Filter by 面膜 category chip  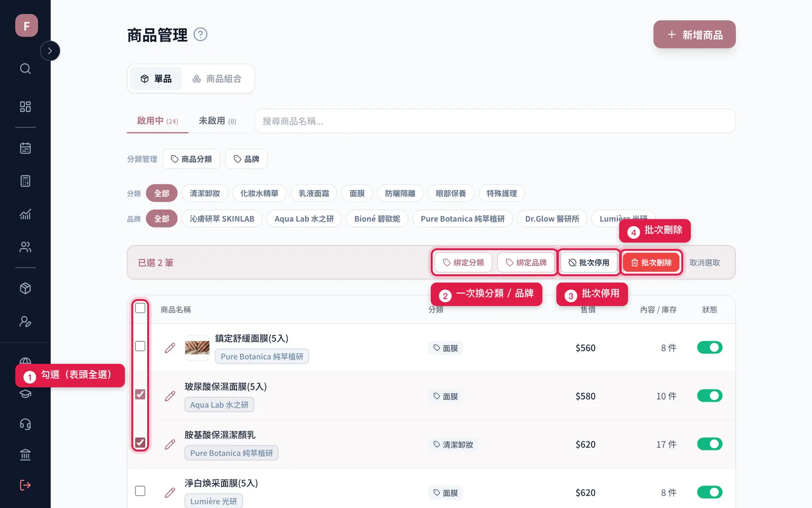click(x=357, y=194)
